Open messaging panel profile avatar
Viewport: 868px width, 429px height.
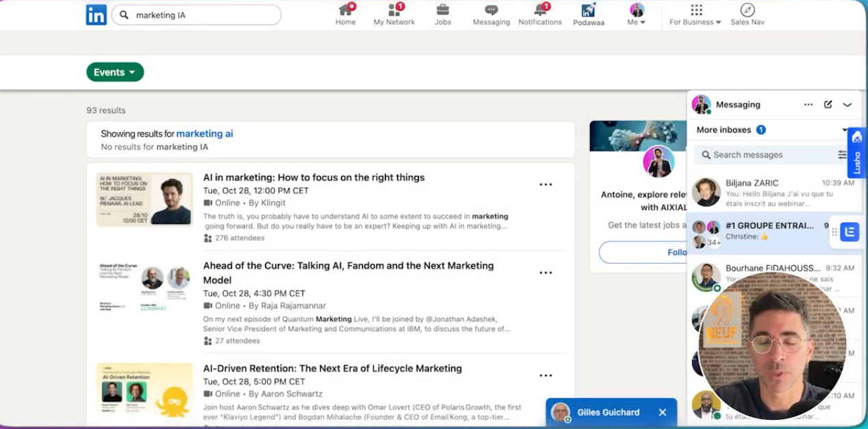701,105
